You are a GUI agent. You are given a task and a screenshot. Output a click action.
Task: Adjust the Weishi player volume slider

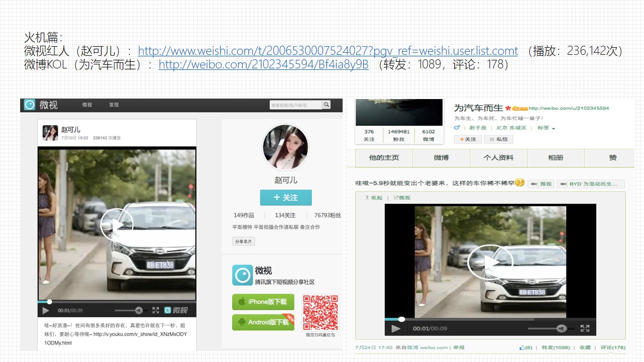(x=129, y=311)
